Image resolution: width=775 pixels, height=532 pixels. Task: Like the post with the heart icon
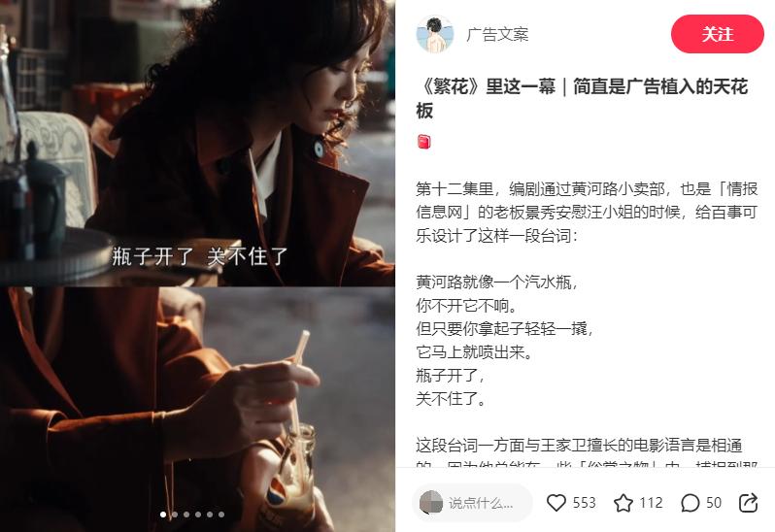pos(556,503)
